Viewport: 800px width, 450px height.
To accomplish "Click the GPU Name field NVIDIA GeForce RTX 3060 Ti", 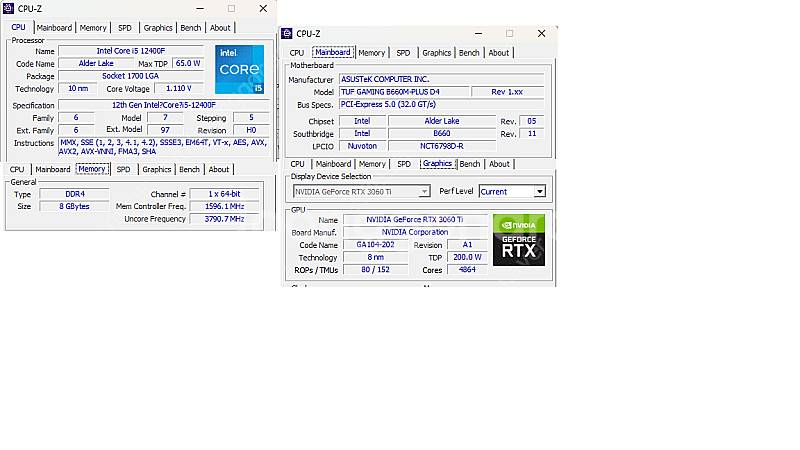I will coord(415,219).
